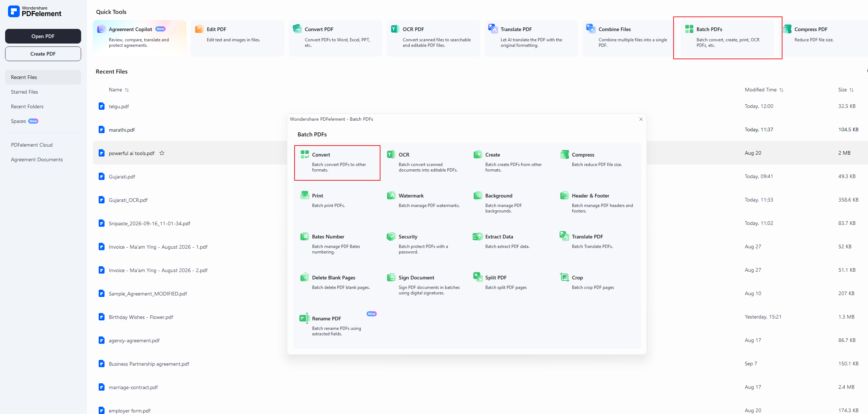Select the Crop icon
This screenshot has height=414, width=868.
pyautogui.click(x=564, y=277)
